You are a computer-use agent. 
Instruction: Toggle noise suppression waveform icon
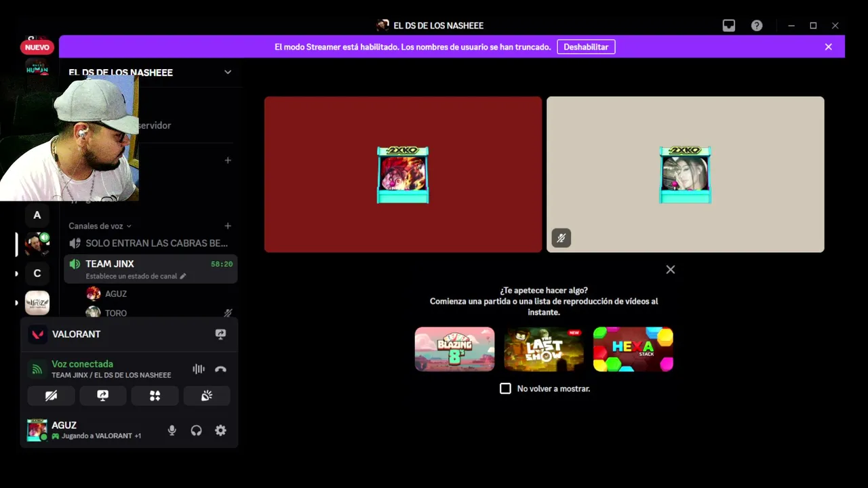tap(198, 369)
